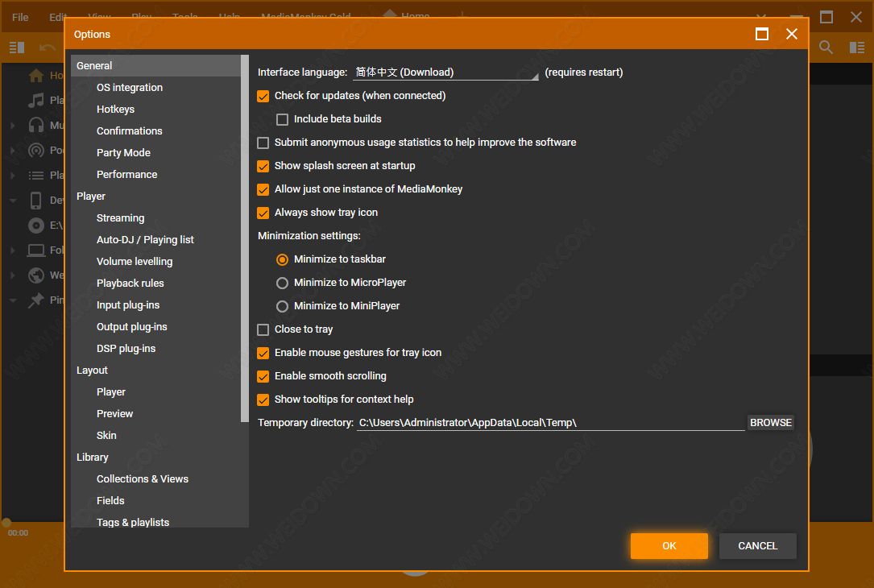This screenshot has height=588, width=874.
Task: Click the search magnifier icon in the toolbar
Action: [826, 48]
